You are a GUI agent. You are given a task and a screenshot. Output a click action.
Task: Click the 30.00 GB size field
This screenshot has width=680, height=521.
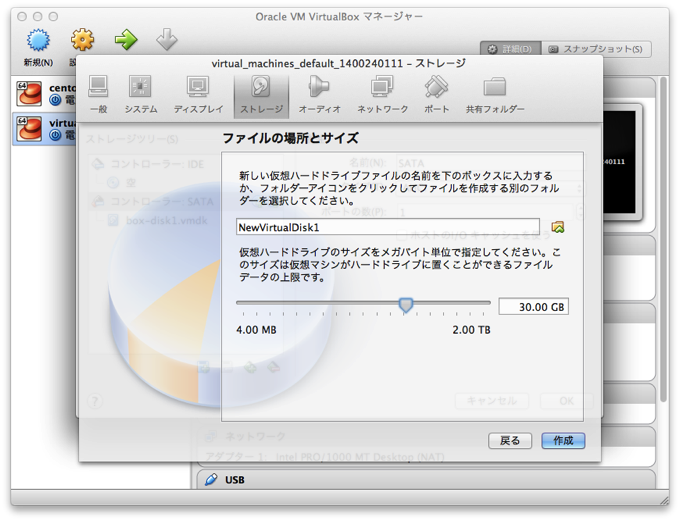click(x=533, y=307)
